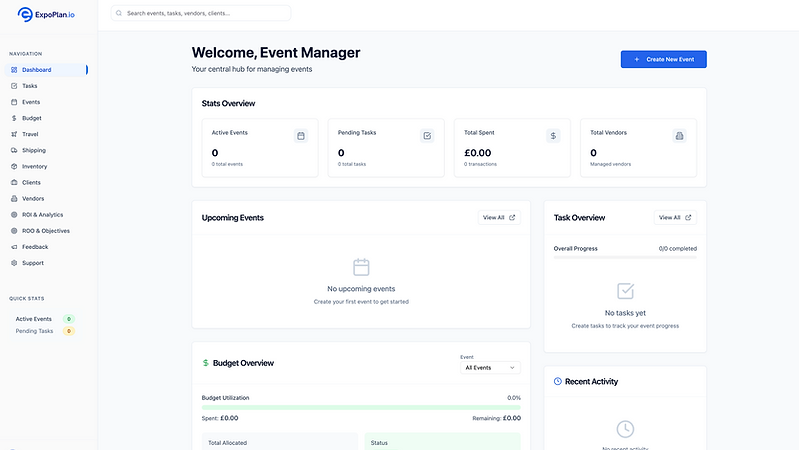Click the ExpoPlan.io logo
The image size is (799, 450).
click(x=46, y=14)
